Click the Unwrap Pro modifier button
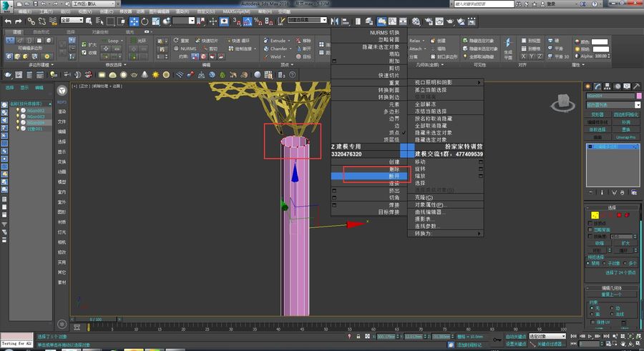The height and width of the screenshot is (351, 644). click(x=626, y=137)
